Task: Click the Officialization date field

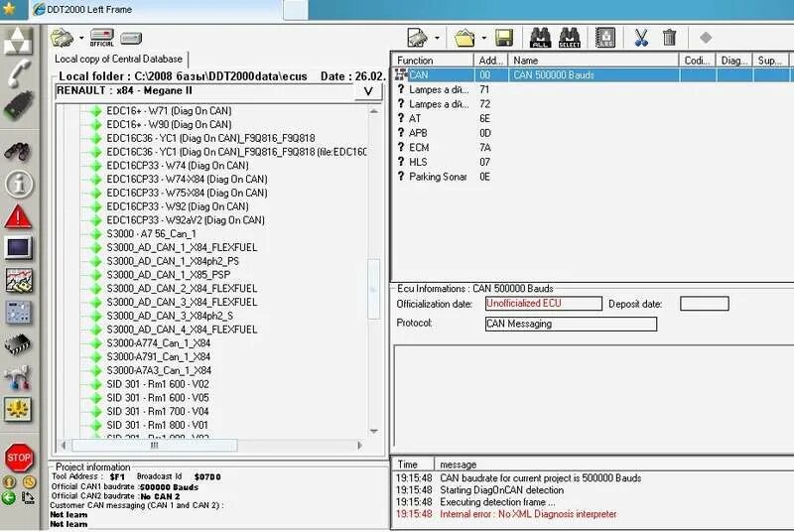Action: tap(543, 304)
